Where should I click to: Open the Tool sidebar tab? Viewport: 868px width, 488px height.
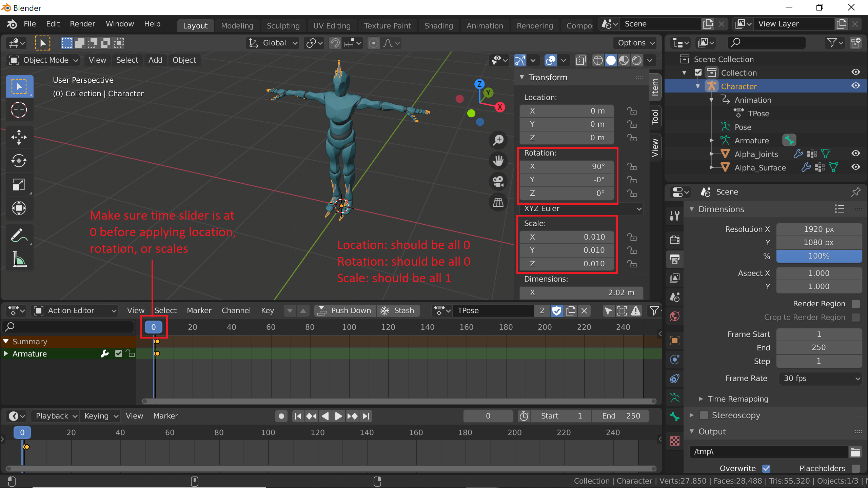click(x=655, y=117)
